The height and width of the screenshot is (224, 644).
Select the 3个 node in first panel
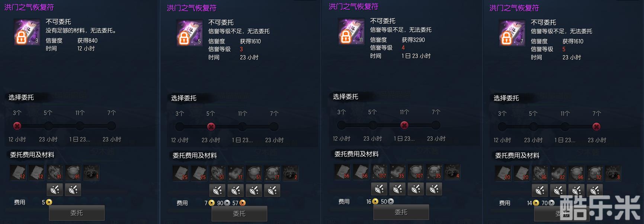[17, 126]
